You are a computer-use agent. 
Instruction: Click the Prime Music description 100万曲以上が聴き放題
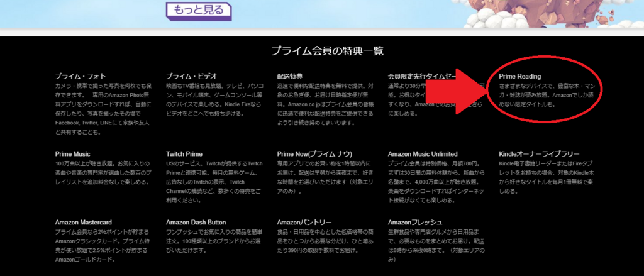(103, 172)
